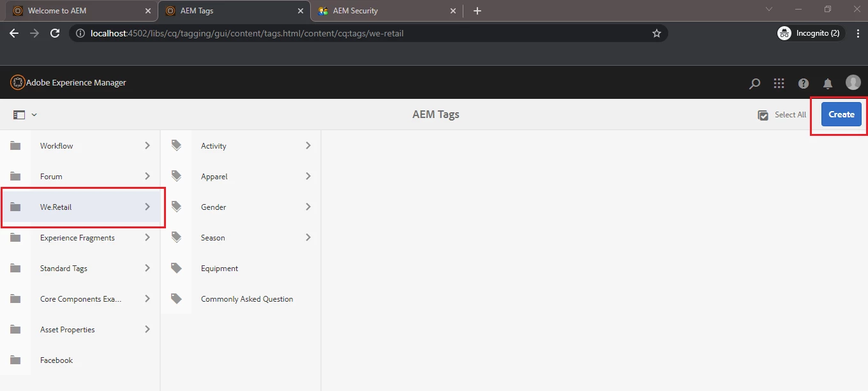Click the Activity tag icon
Image resolution: width=868 pixels, height=391 pixels.
176,145
